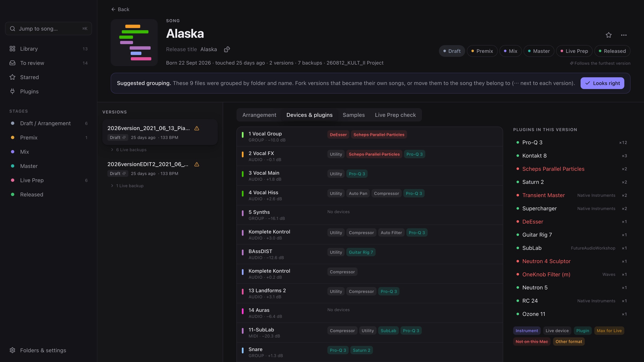This screenshot has width=644, height=362.
Task: Confirm grouping with Looks right button
Action: (602, 83)
